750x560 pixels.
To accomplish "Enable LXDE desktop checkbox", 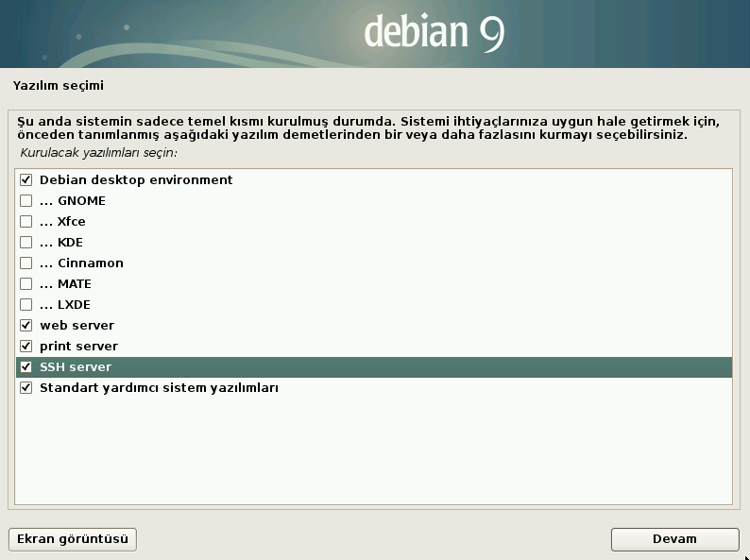I will (26, 305).
